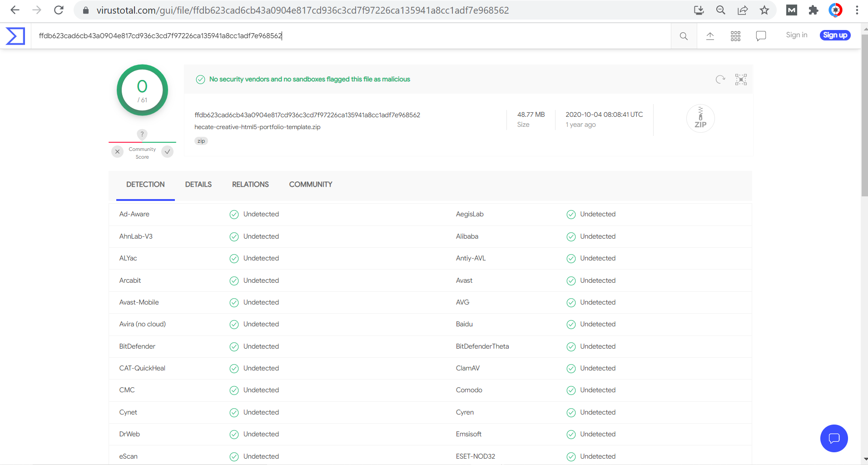Screen dimensions: 868x465
Task: Switch to the DETAILS tab
Action: tap(198, 185)
